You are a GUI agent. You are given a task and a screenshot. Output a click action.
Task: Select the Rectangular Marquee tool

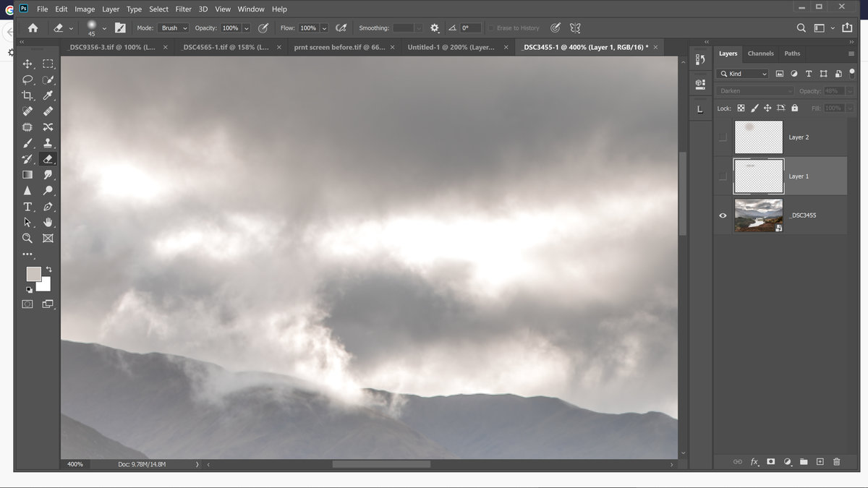[48, 64]
